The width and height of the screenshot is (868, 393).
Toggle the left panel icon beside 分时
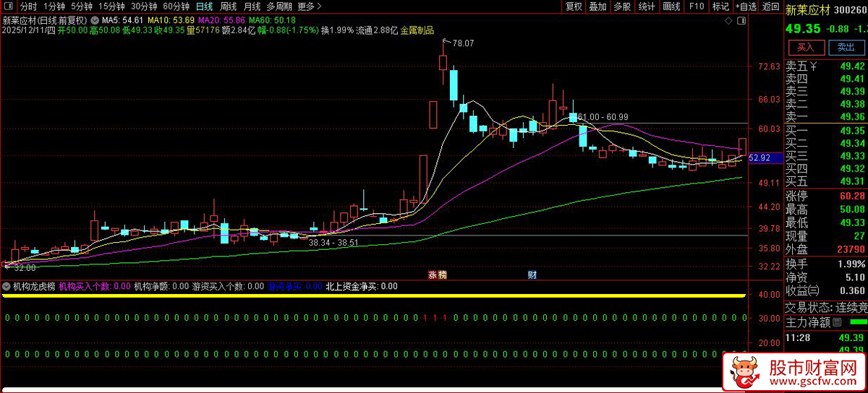coord(9,7)
